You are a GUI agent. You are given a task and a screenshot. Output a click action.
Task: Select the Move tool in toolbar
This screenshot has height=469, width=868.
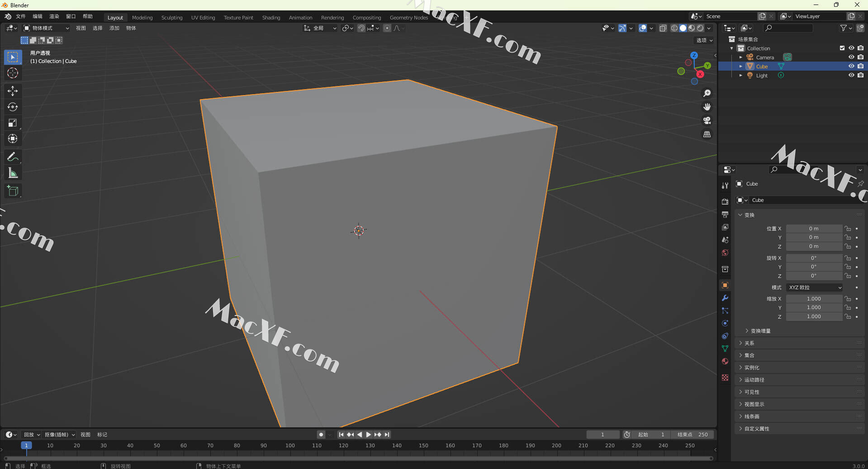pos(13,91)
